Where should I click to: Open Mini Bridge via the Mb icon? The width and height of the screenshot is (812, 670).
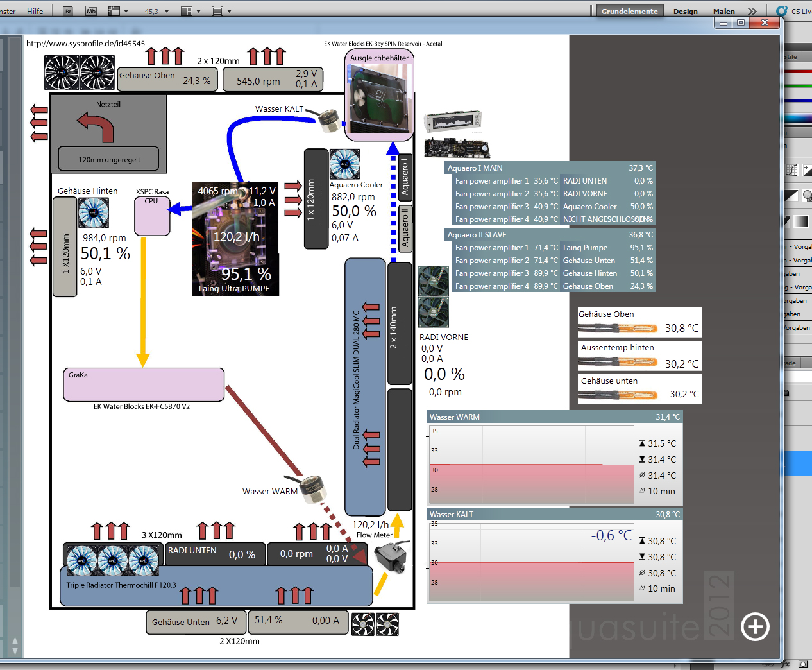point(91,11)
